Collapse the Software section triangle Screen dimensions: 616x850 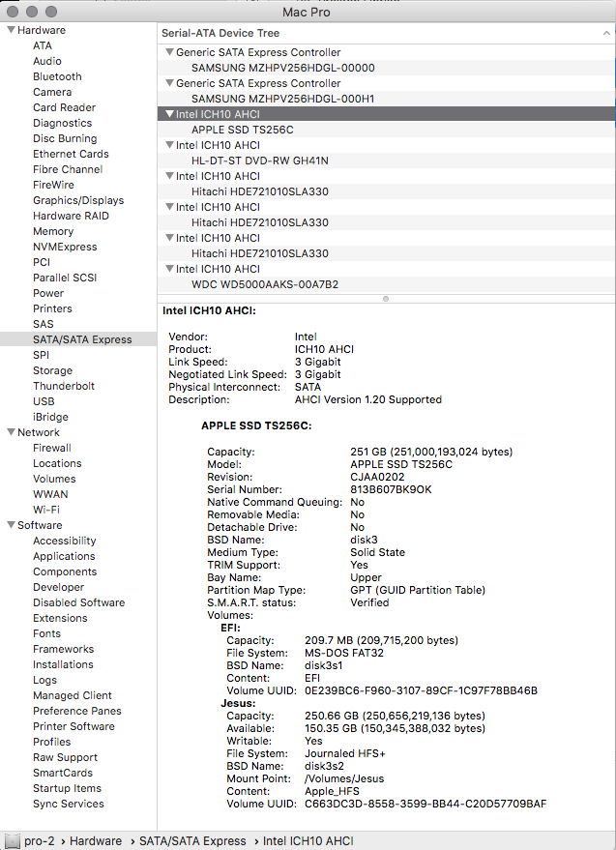tap(11, 525)
